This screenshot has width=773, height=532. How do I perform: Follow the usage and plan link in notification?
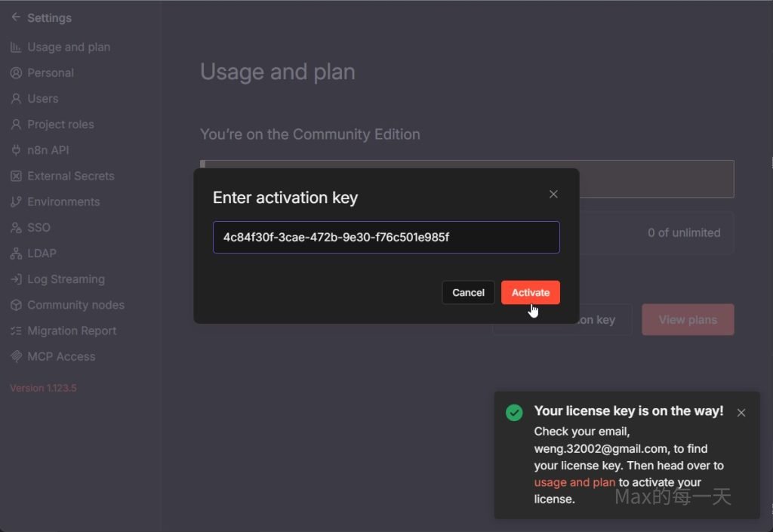pyautogui.click(x=574, y=482)
